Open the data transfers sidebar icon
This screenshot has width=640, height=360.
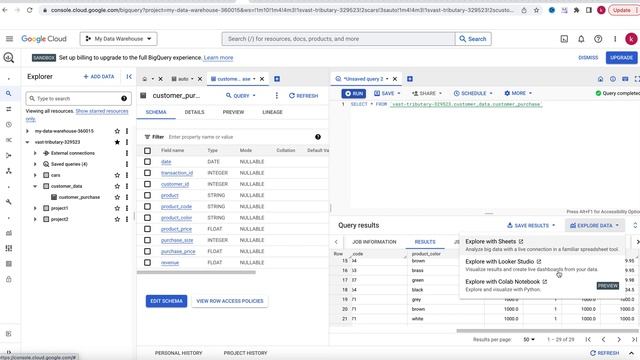[9, 109]
